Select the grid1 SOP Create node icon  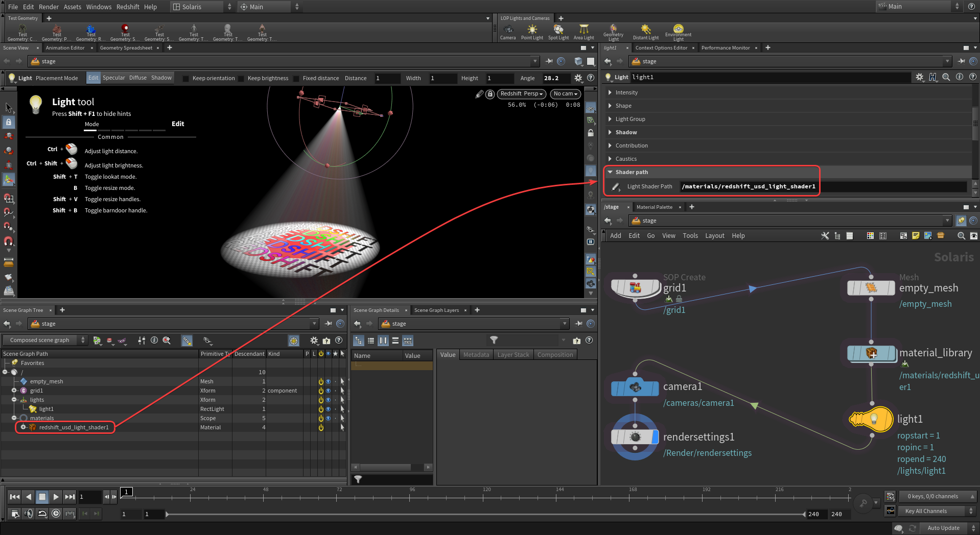635,288
